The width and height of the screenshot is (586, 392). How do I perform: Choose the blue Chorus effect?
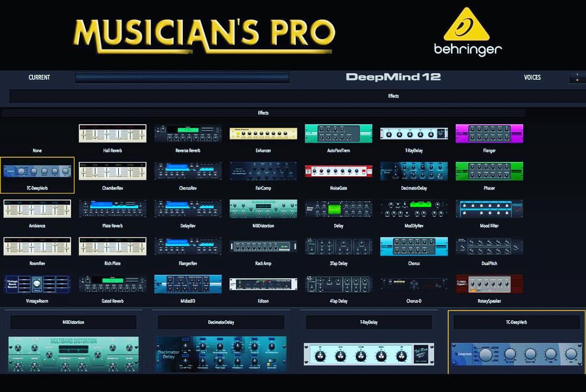pyautogui.click(x=413, y=246)
